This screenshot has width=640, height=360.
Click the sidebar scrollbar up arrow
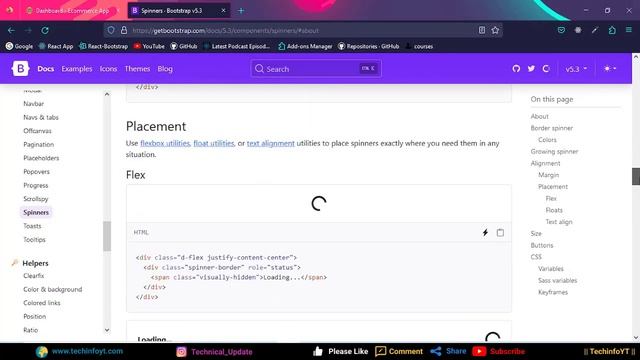tap(107, 94)
